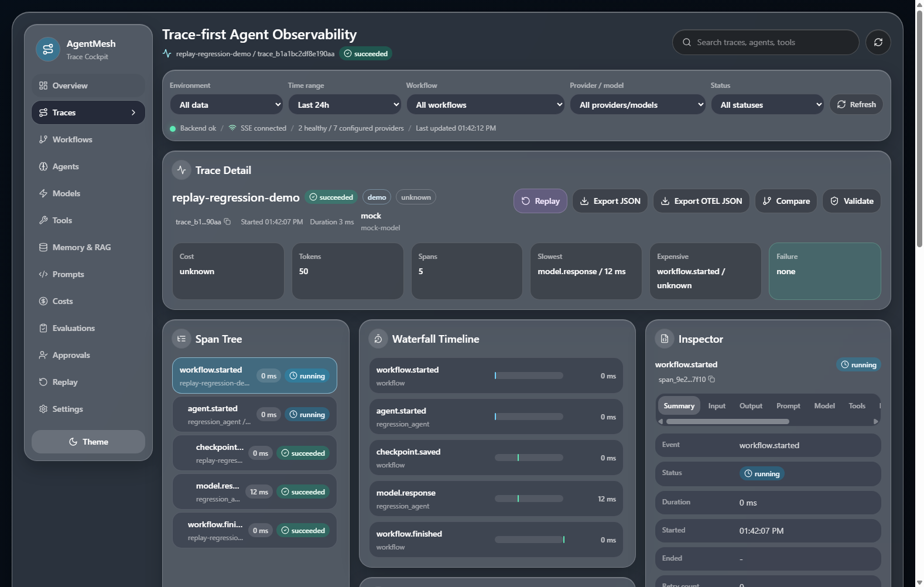This screenshot has height=587, width=924.
Task: Click the workflow.finished waterfall timeline bar
Action: pos(529,540)
